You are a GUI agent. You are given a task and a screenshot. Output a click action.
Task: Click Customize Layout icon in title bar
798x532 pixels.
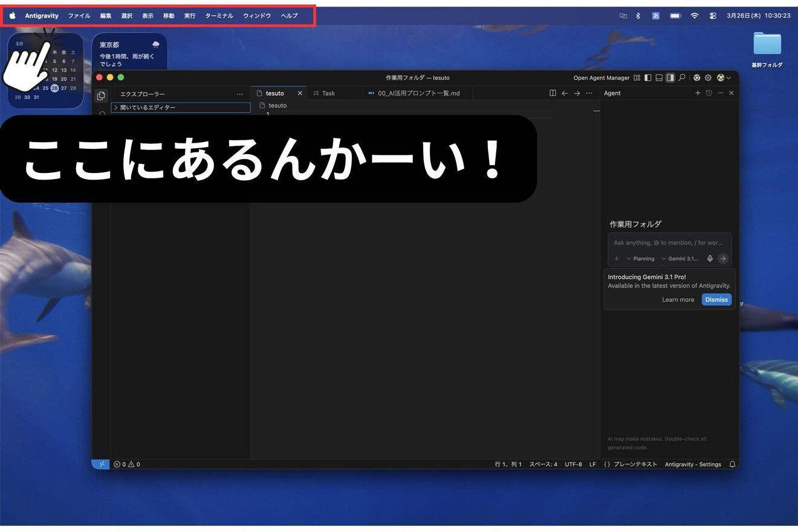coord(637,78)
